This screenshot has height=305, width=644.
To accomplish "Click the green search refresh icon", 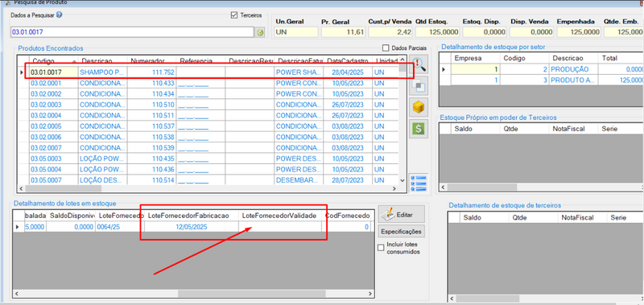I will pyautogui.click(x=259, y=32).
